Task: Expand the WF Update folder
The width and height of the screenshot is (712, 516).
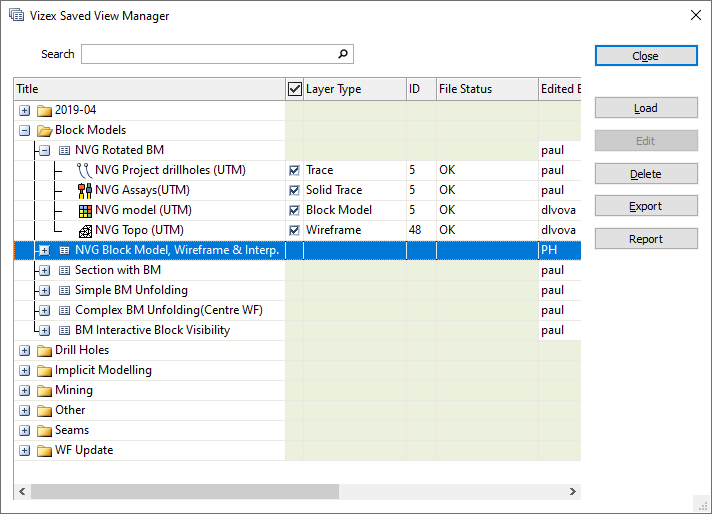Action: 25,450
